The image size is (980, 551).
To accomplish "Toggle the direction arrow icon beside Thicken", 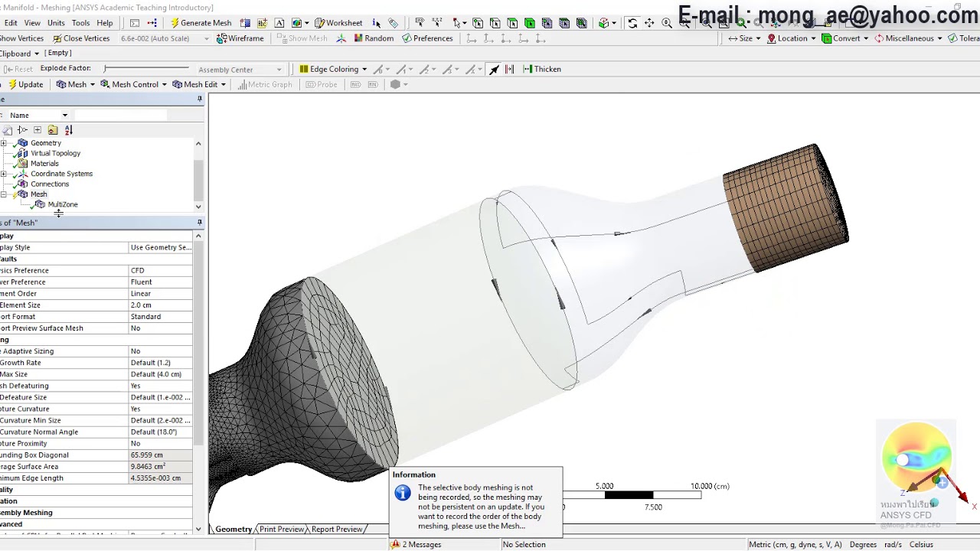I will (x=494, y=69).
